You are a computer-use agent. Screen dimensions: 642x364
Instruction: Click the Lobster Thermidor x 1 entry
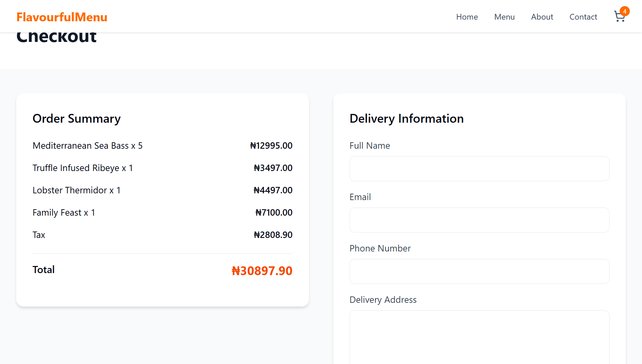tap(76, 190)
